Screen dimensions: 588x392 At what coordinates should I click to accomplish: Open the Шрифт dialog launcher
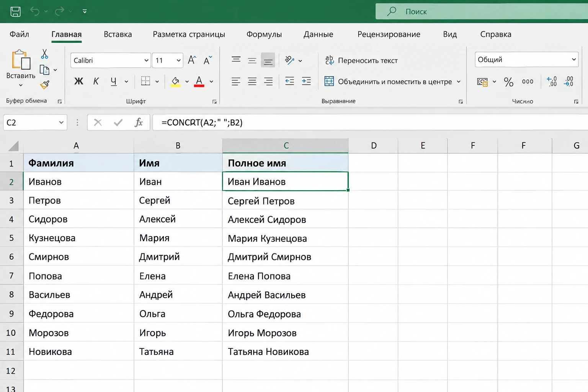coord(214,101)
